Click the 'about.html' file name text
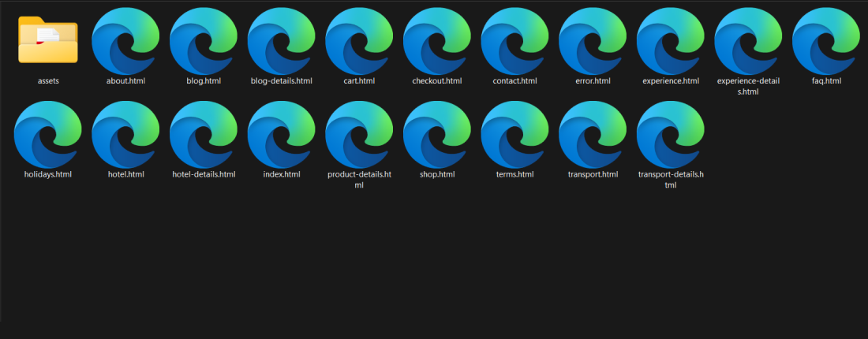Image resolution: width=868 pixels, height=339 pixels. point(125,81)
